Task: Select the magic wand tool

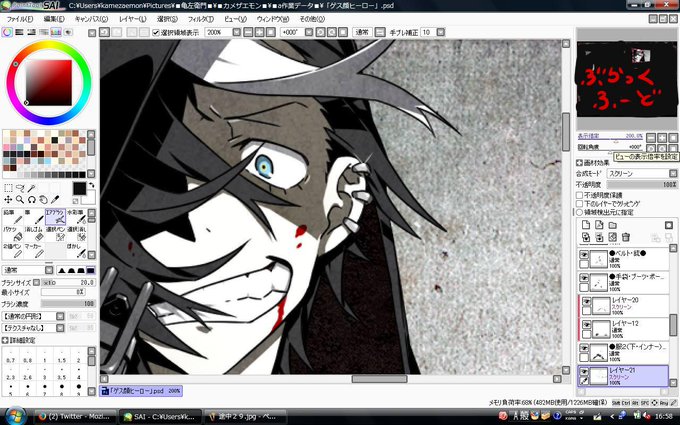Action: 32,188
